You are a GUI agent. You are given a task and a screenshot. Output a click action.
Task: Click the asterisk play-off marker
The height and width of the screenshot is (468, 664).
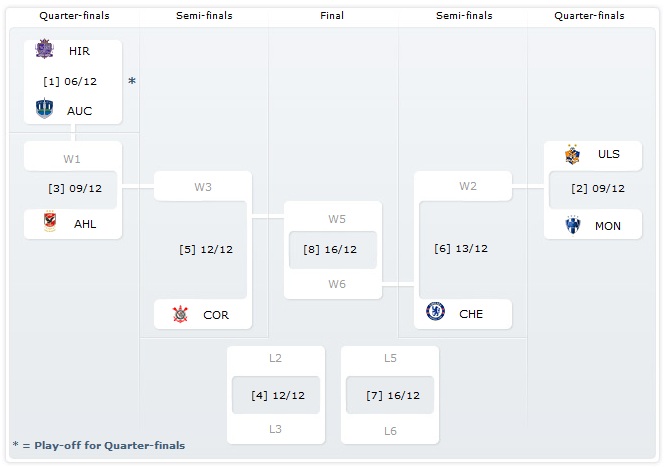tap(132, 81)
